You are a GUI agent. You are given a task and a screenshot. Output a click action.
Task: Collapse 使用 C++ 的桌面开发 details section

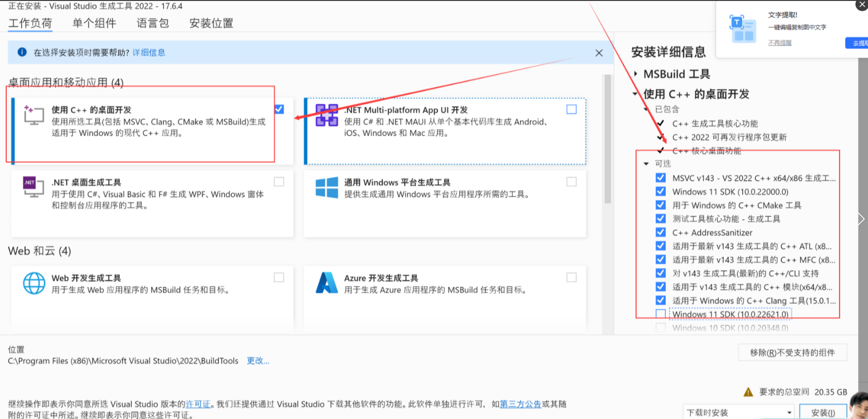(635, 94)
